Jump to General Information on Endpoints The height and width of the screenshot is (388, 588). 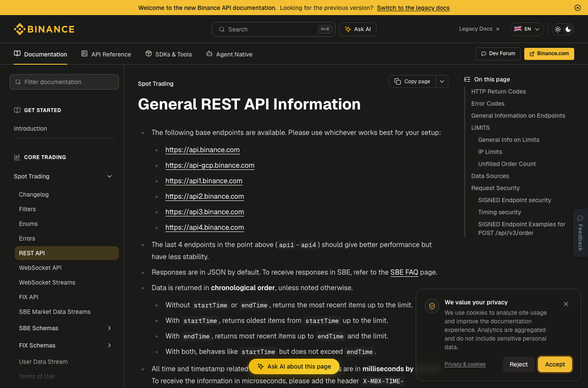coord(518,116)
